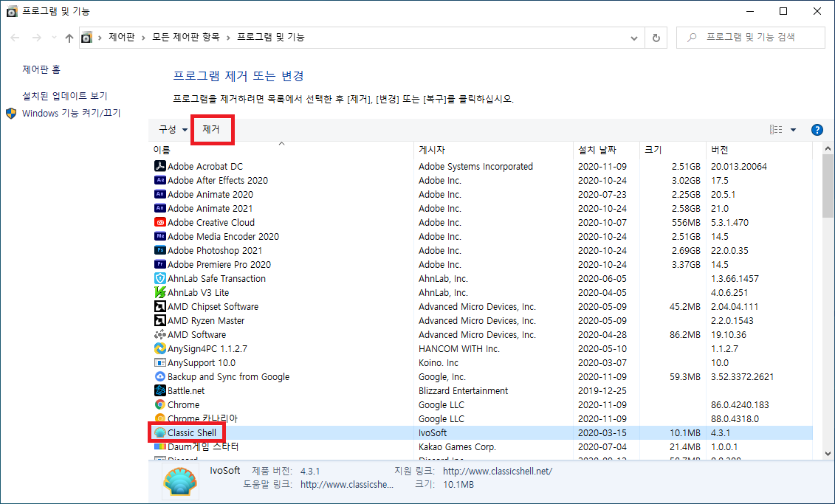
Task: Click the Adobe Animate 2020 icon
Action: click(159, 194)
